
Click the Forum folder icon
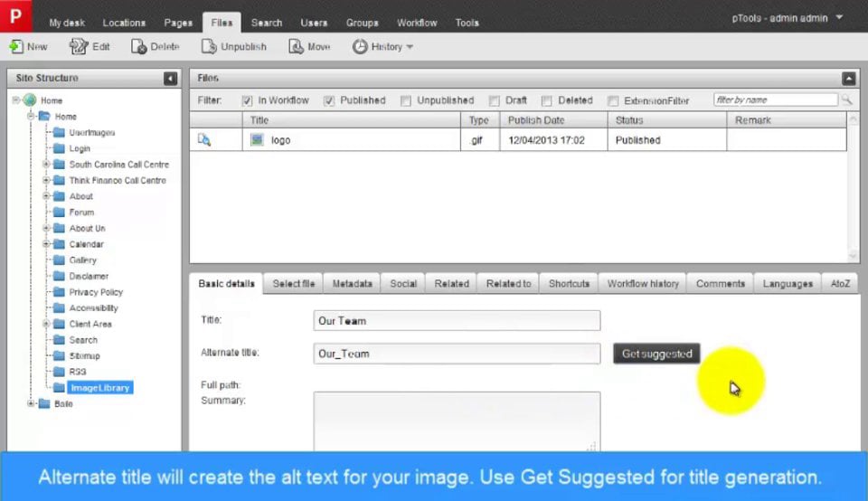(59, 212)
